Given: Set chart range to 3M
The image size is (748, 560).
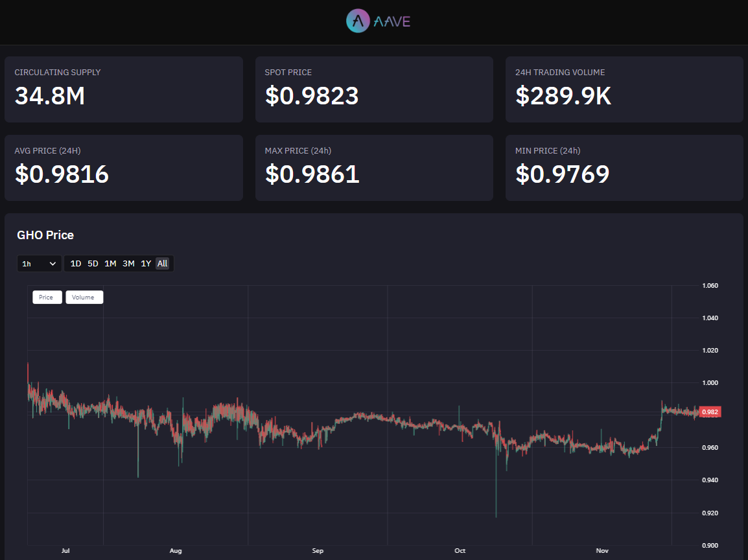Looking at the screenshot, I should click(128, 264).
